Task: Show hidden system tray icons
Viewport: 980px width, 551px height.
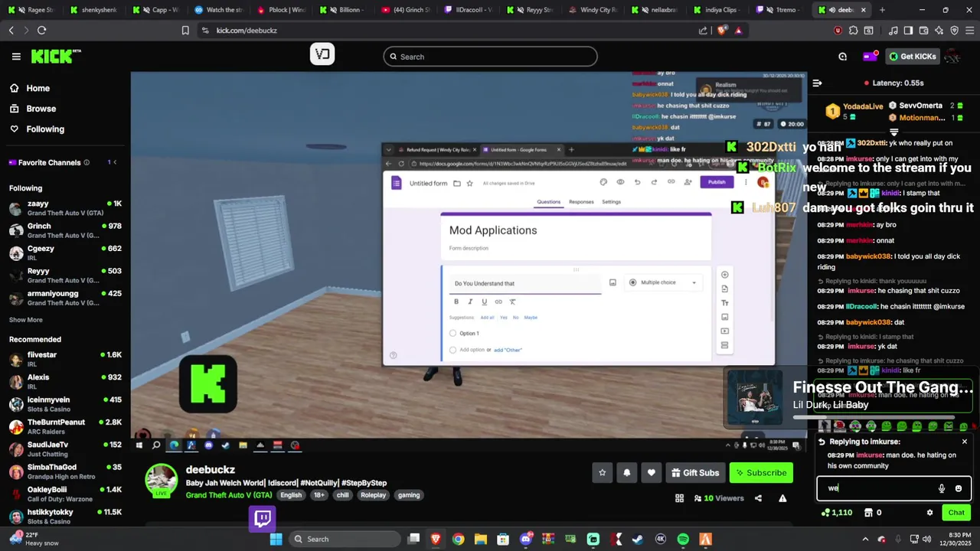Action: click(x=865, y=540)
